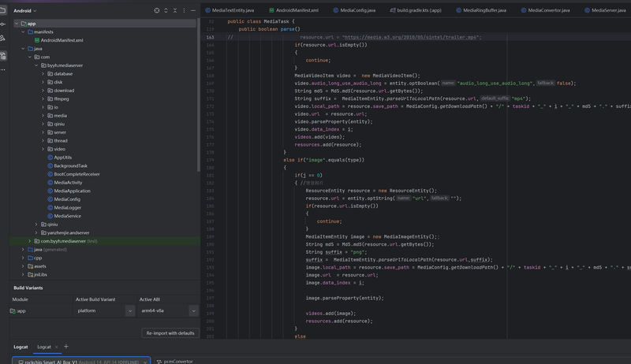
Task: Open the Android project view dropdown
Action: coord(25,10)
